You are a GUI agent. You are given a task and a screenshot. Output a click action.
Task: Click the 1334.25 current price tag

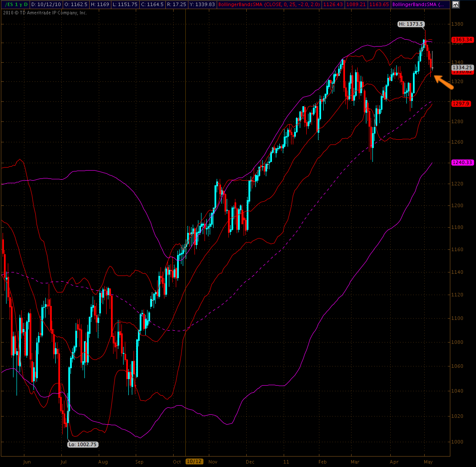pos(462,67)
